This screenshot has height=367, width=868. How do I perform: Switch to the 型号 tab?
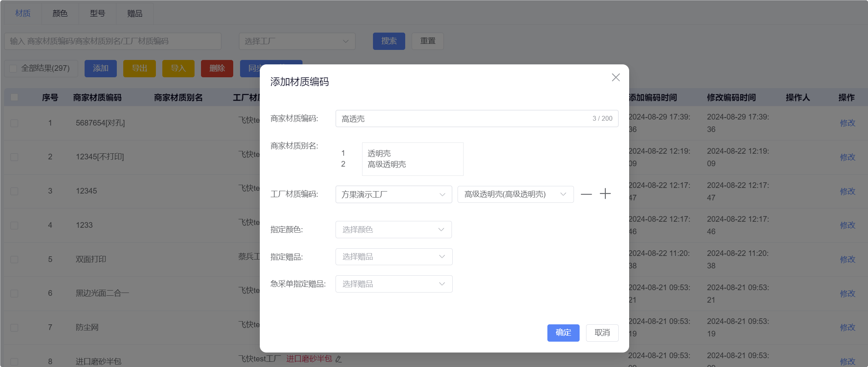[x=97, y=14]
